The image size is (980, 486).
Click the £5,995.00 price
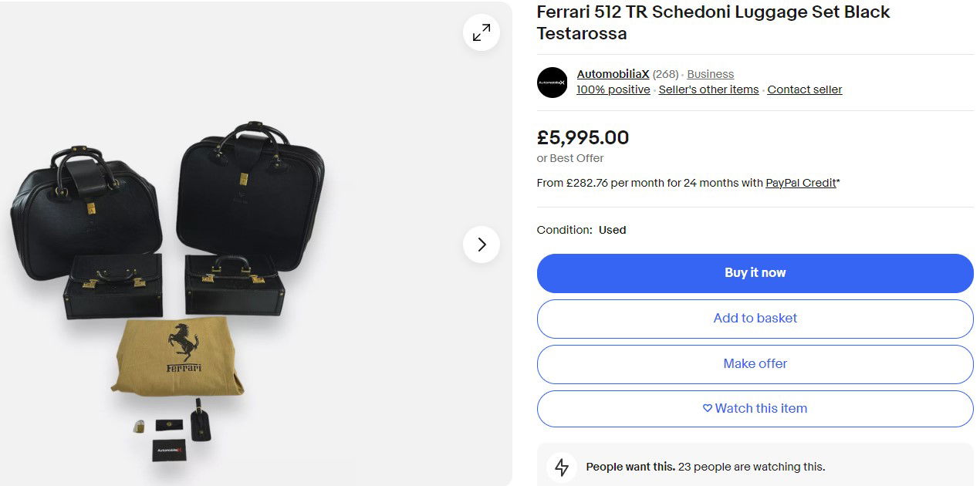click(x=583, y=138)
